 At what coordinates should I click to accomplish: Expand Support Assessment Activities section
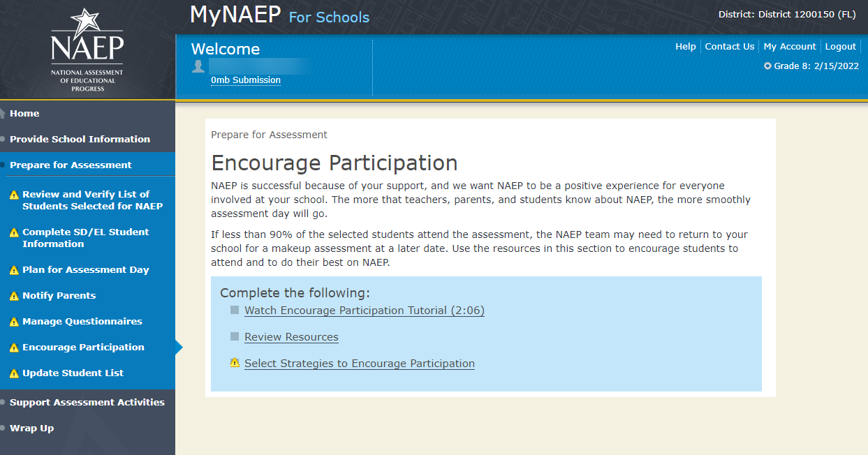(87, 403)
